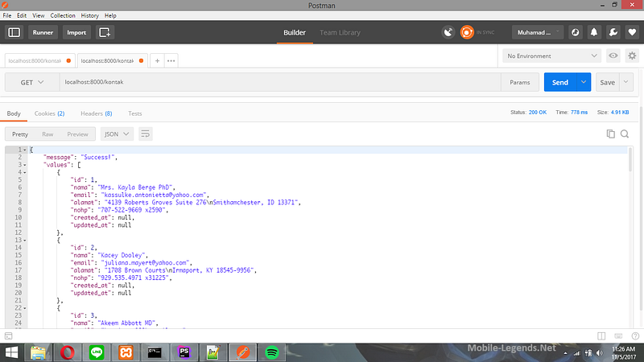The height and width of the screenshot is (362, 644).
Task: Open help question mark icon
Action: tap(635, 336)
